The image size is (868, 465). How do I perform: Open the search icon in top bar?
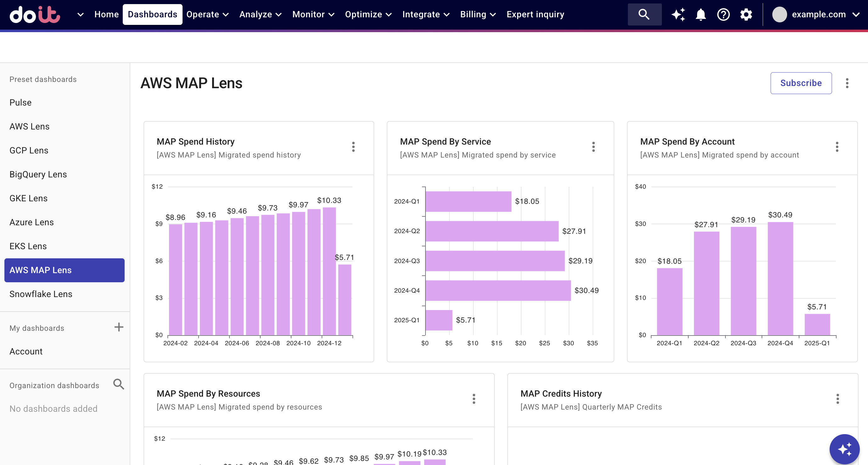point(644,14)
